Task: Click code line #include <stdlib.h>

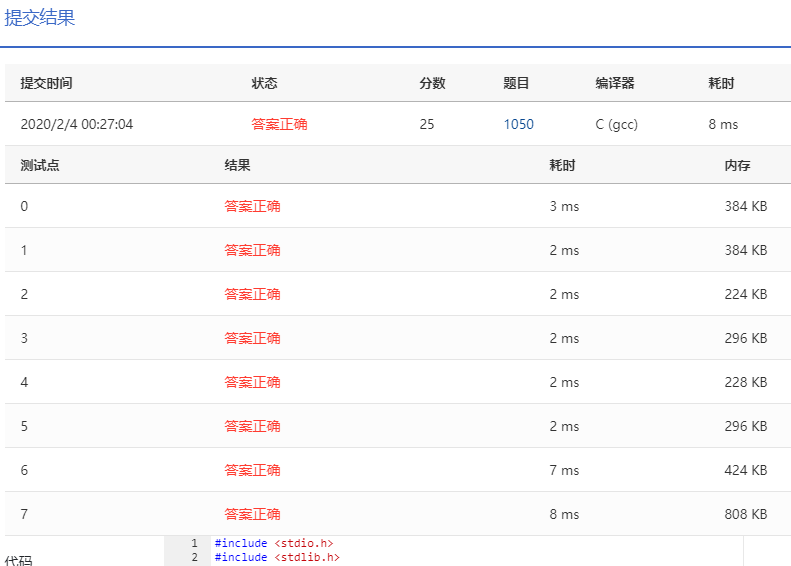Action: point(277,557)
